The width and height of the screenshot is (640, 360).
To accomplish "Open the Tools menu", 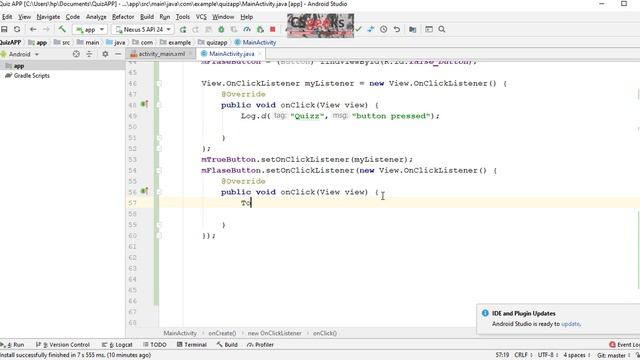I will coord(182,17).
